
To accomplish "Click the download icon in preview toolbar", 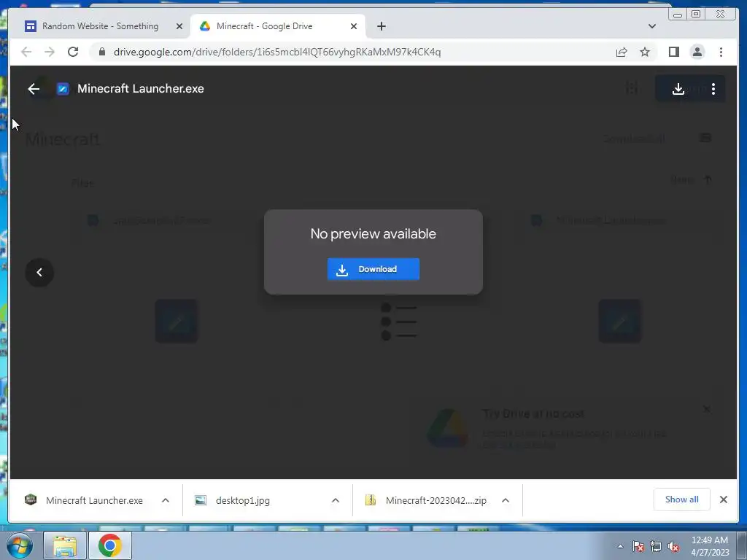I will tap(678, 89).
